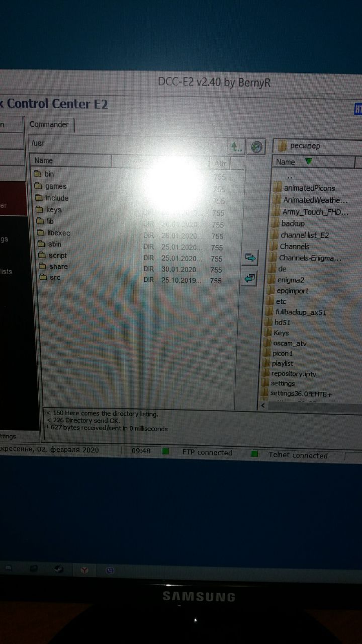Click the '226 Directory send OK' log line
The width and height of the screenshot is (362, 644).
pyautogui.click(x=83, y=421)
